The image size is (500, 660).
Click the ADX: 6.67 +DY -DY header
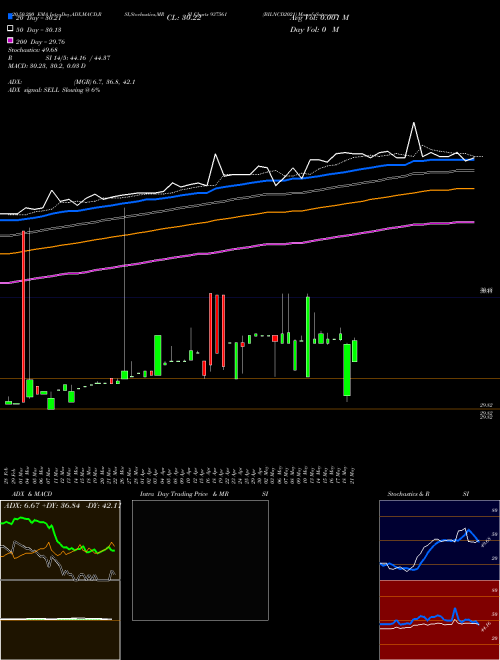click(x=62, y=505)
